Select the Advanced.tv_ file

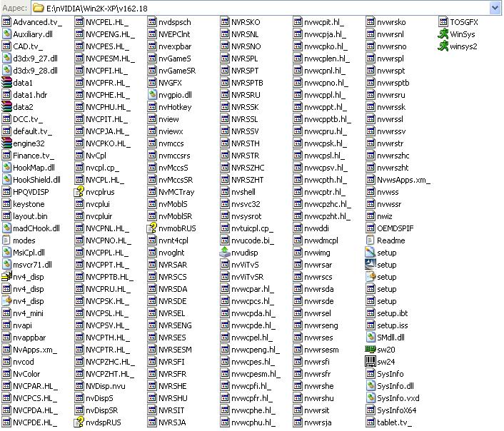[32, 22]
